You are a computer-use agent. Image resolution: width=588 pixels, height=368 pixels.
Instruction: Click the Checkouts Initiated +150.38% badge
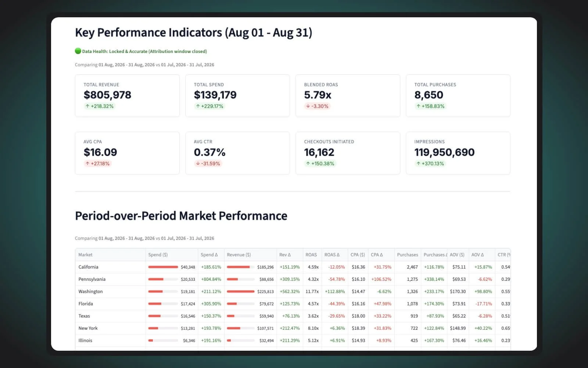(x=320, y=163)
